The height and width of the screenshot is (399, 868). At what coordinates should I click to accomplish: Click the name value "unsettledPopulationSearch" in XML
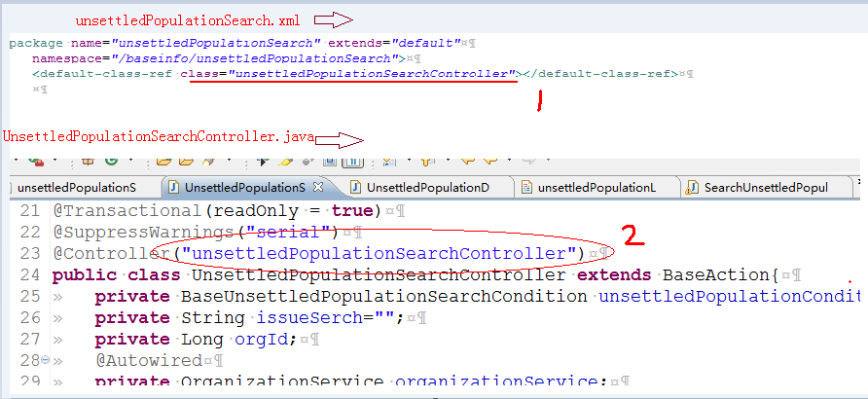tap(218, 43)
